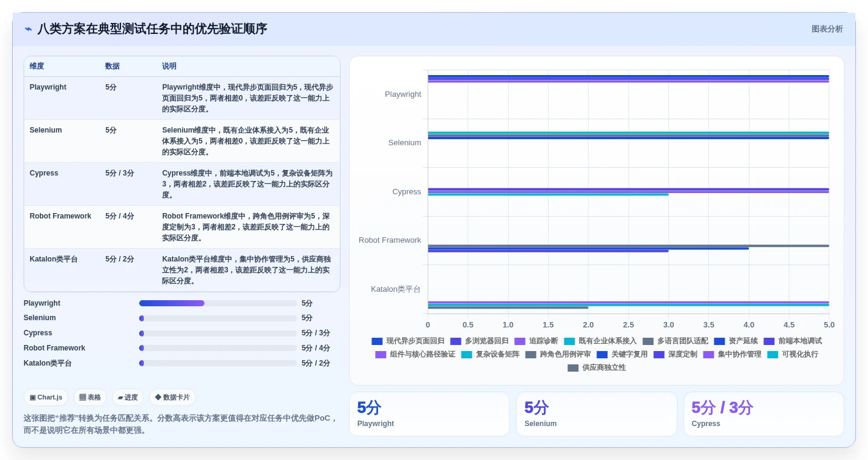Toggle the 复杂设备矩阵 legend series
The height and width of the screenshot is (460, 868).
490,355
